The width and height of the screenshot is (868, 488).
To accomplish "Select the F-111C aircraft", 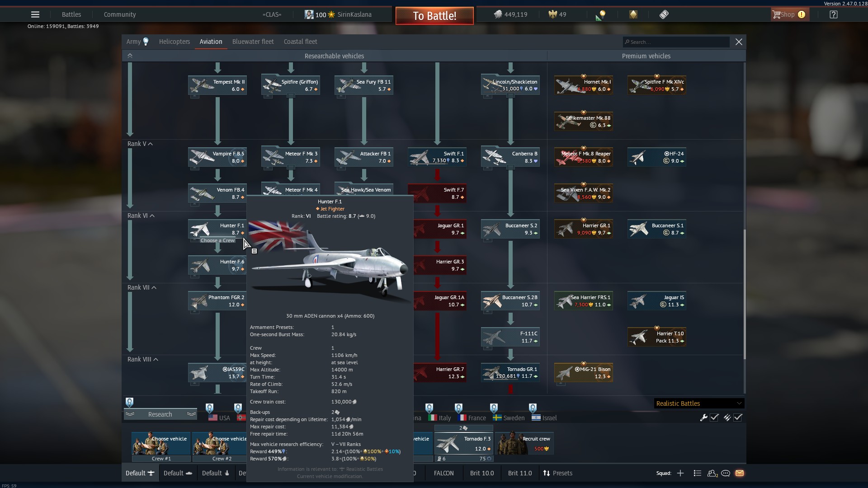I will pos(510,337).
